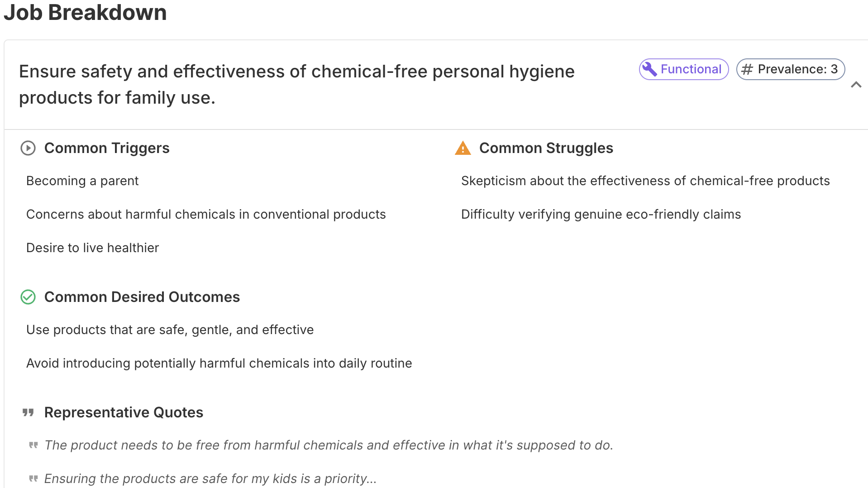This screenshot has height=488, width=868.
Task: Click the small quote mark before first quote
Action: pyautogui.click(x=33, y=445)
